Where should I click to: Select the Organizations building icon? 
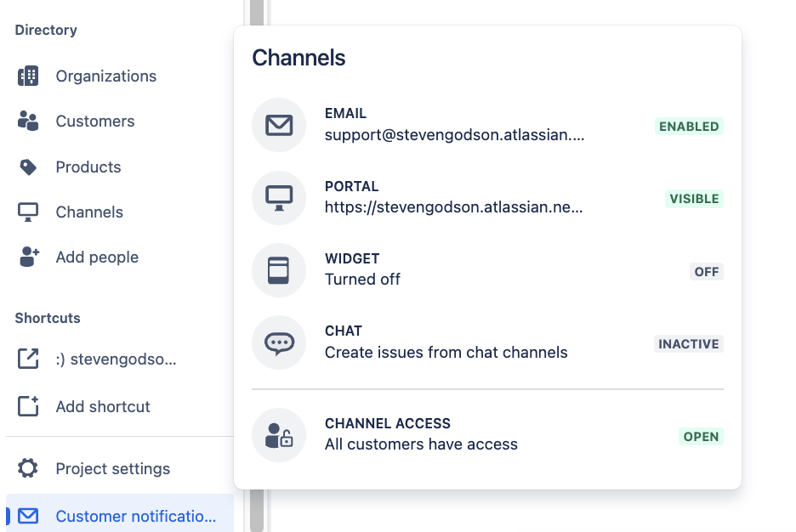pyautogui.click(x=27, y=76)
